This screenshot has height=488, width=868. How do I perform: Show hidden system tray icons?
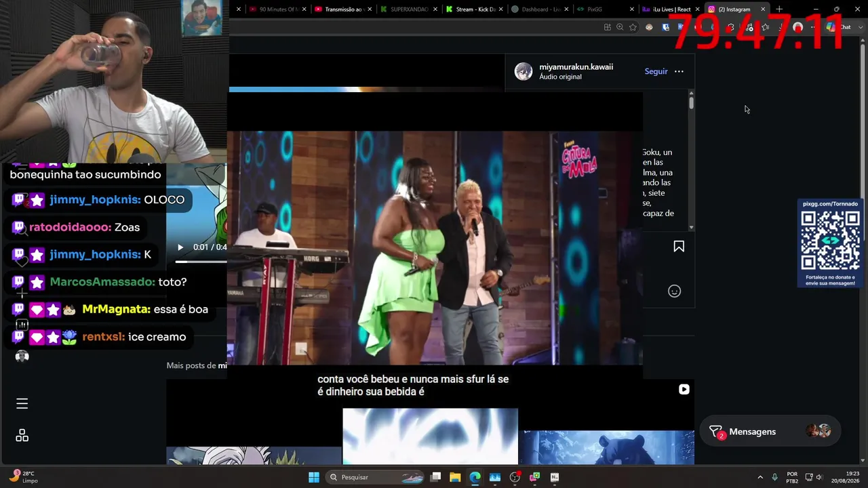(760, 477)
